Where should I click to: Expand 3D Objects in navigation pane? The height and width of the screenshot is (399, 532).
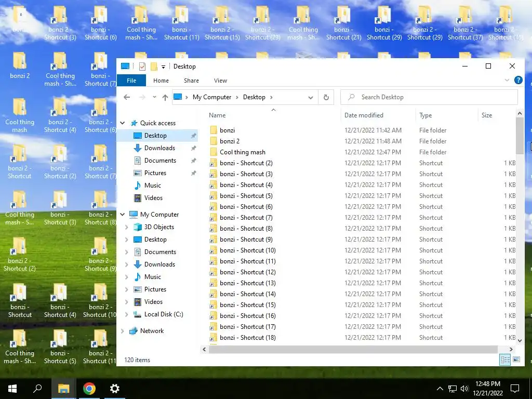(127, 227)
